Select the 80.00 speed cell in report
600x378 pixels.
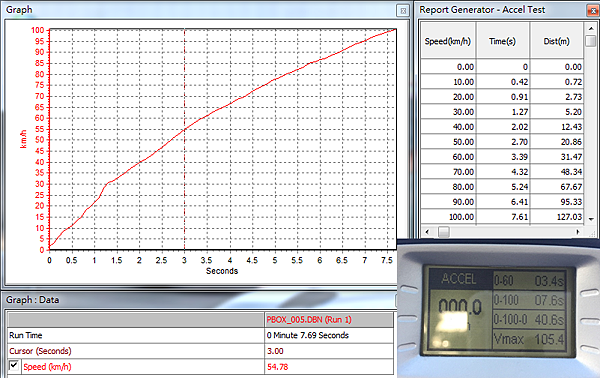coord(448,187)
